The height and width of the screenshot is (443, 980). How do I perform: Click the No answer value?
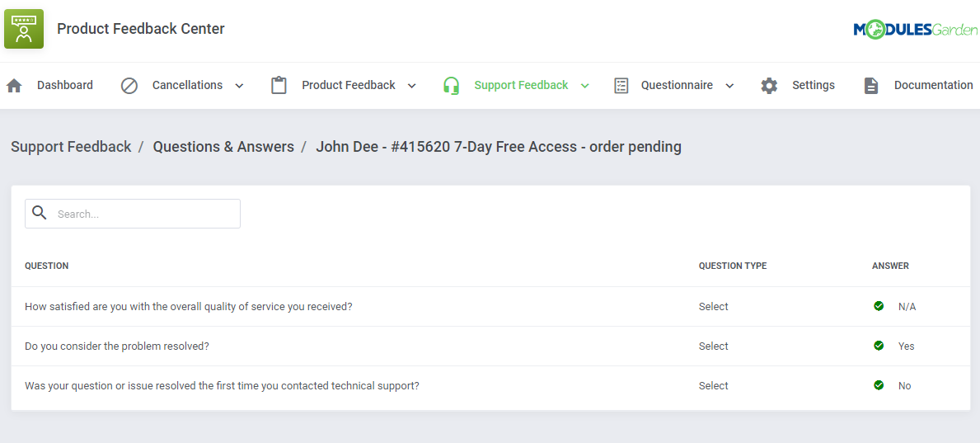tap(904, 385)
